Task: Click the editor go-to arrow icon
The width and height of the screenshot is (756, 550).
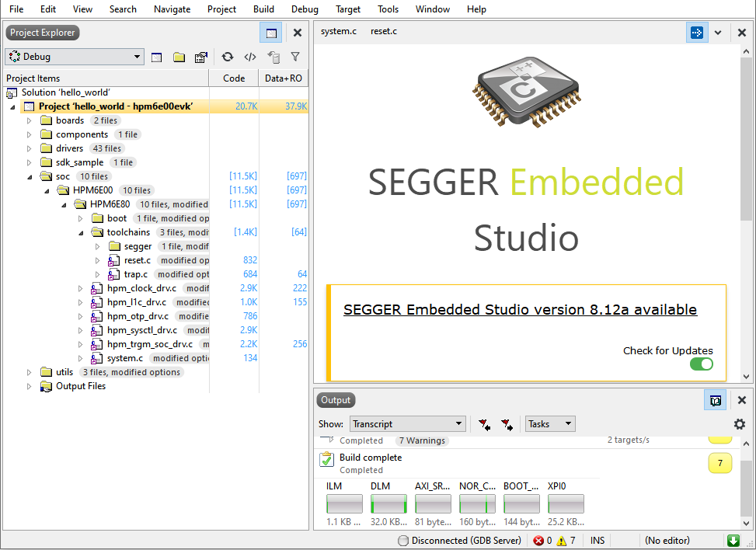Action: (x=697, y=33)
